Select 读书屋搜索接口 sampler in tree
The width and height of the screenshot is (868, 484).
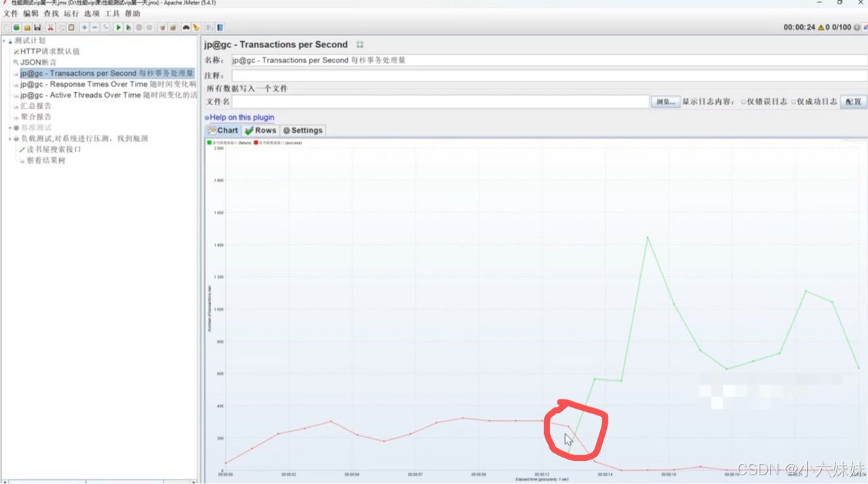point(54,149)
